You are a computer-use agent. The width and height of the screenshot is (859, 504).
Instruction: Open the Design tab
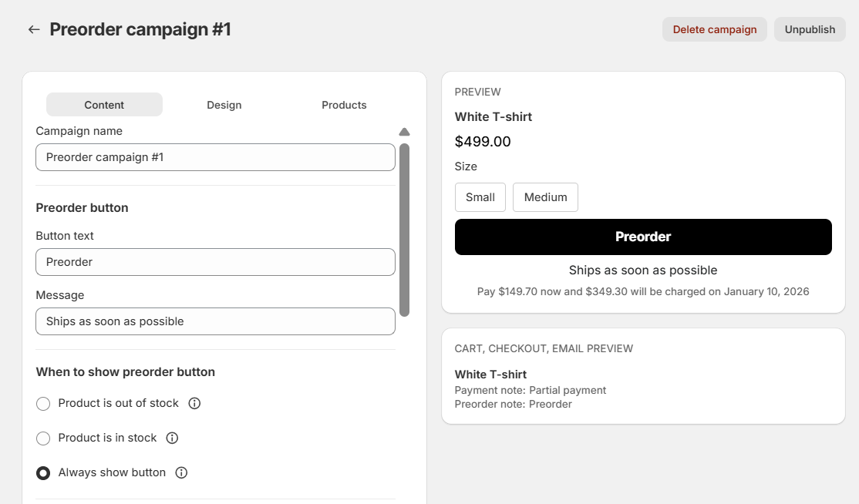(224, 105)
